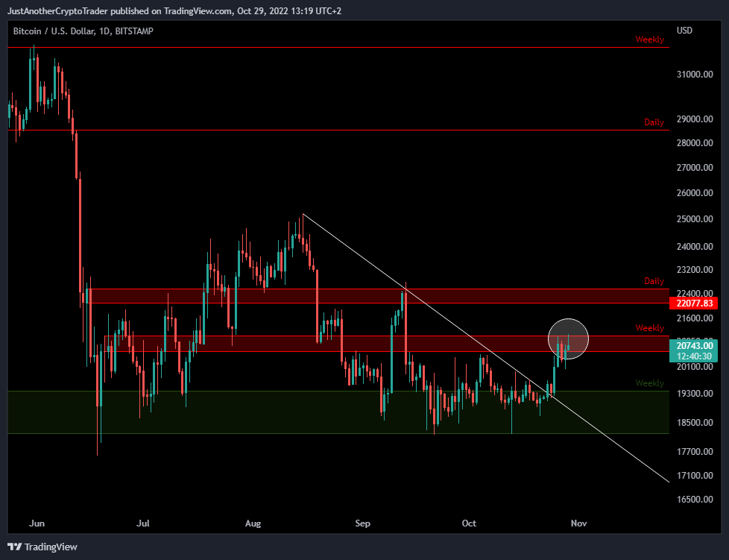Click the green Weekly support label
729x560 pixels.
pos(649,383)
